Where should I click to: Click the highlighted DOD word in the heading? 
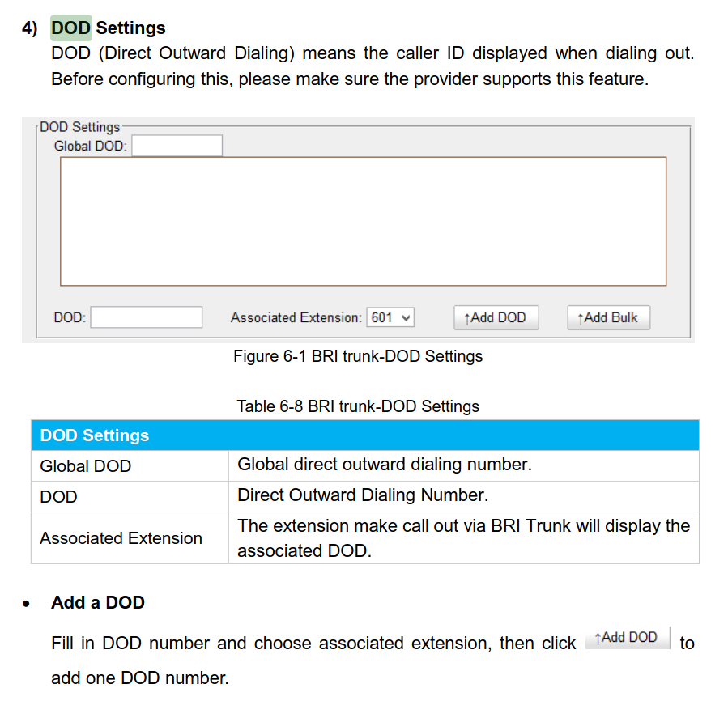[x=70, y=28]
